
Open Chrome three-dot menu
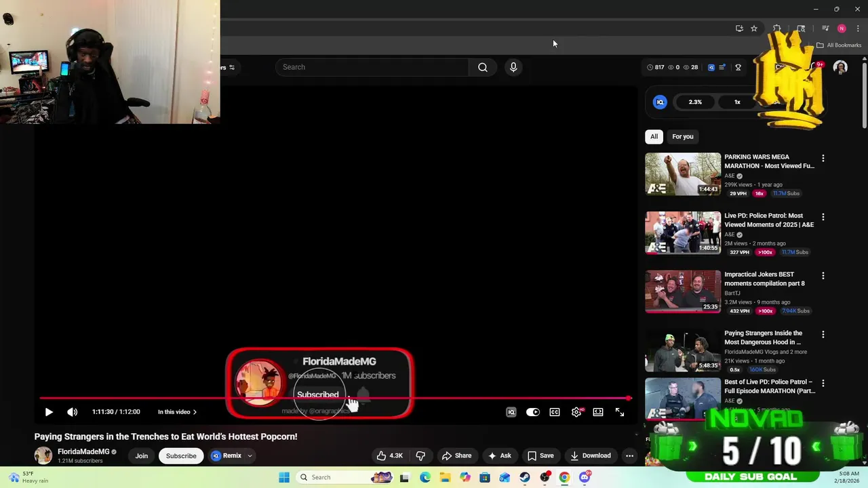tap(858, 28)
